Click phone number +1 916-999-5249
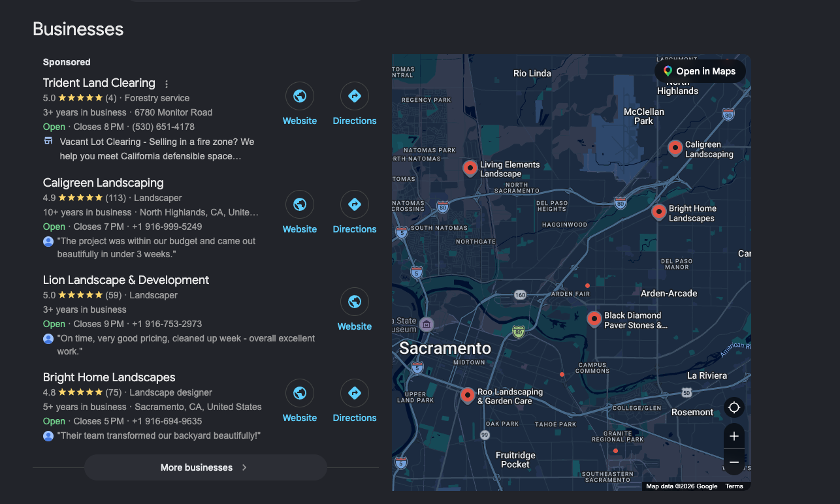The height and width of the screenshot is (504, 840). [167, 227]
